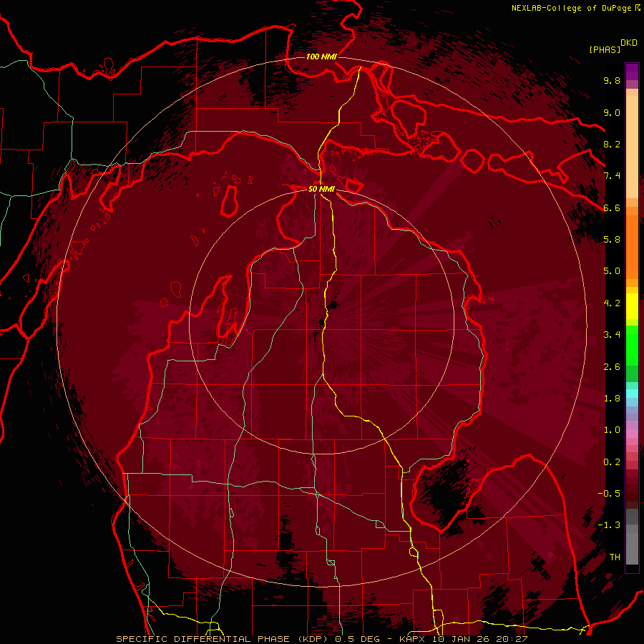The image size is (644, 644).
Task: Select the 5.0 scale value
Action: tap(612, 271)
